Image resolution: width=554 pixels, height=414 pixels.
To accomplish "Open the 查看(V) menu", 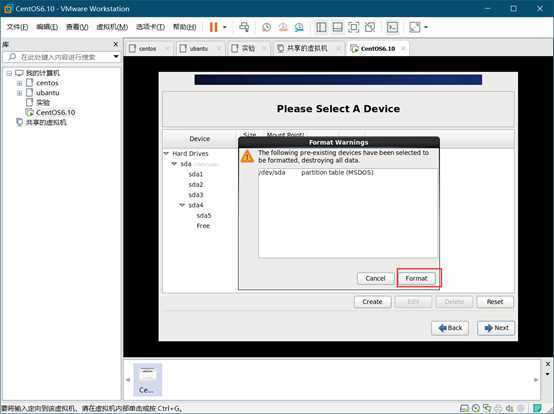I will pyautogui.click(x=77, y=27).
